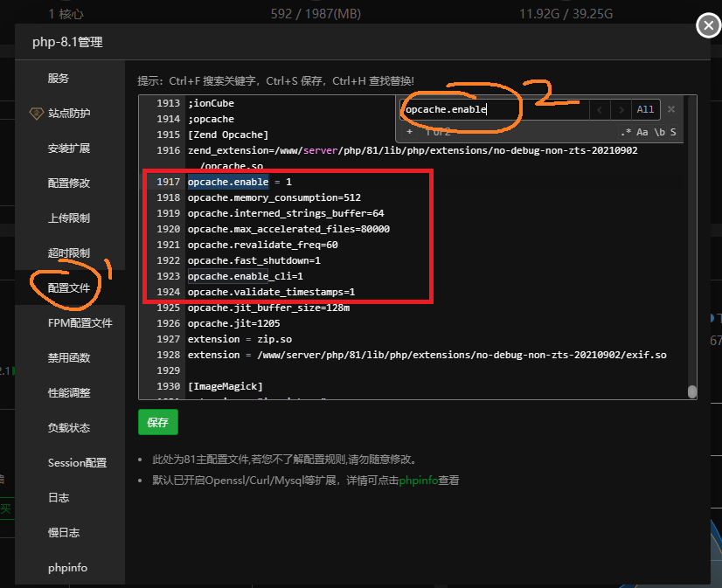Click the line extension = zip.so
Image resolution: width=722 pixels, height=588 pixels.
click(x=240, y=339)
